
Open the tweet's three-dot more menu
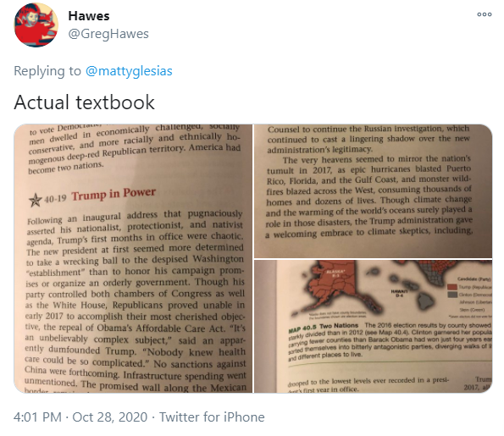coord(484,14)
